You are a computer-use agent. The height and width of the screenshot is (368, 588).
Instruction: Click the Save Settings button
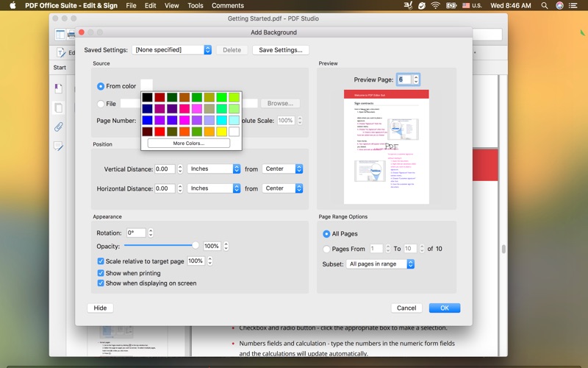click(281, 50)
